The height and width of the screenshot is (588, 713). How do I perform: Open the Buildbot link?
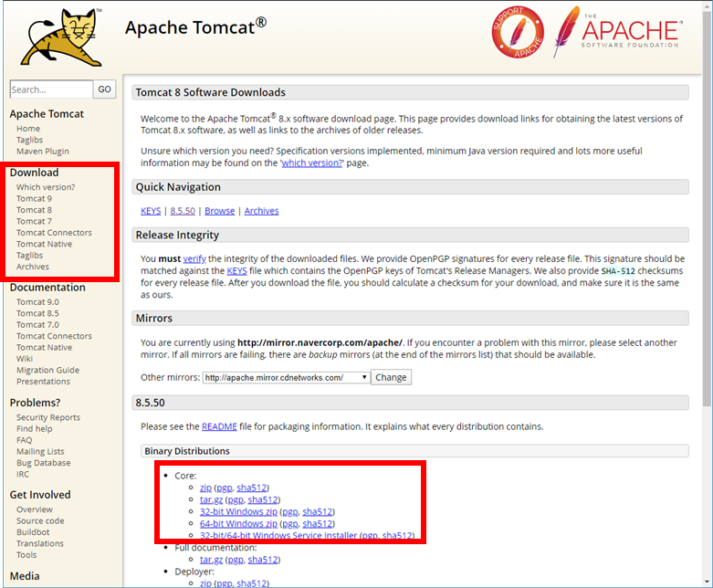[33, 532]
